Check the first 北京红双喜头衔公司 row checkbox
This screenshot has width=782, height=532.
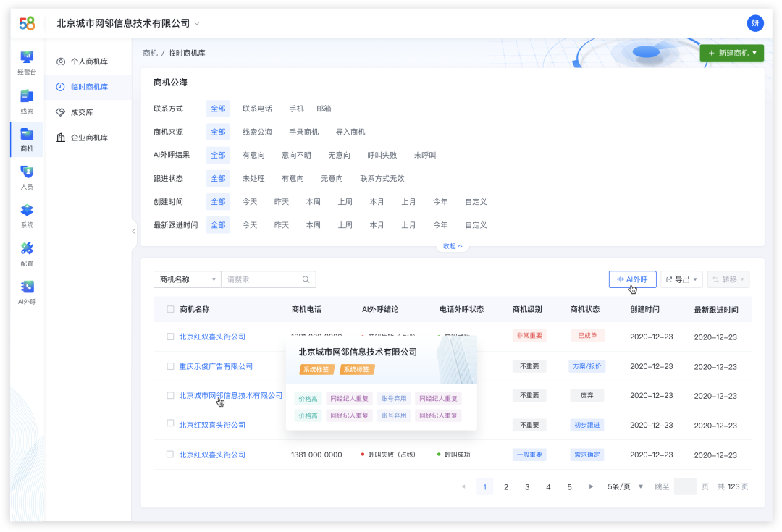170,337
